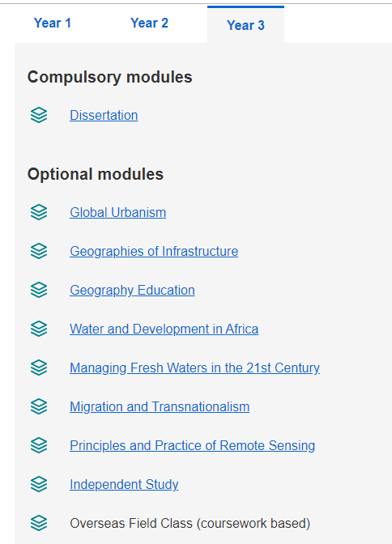Click the stack icon beside Geographies of Infrastructure
Screen dimensions: 392x544
pos(39,251)
